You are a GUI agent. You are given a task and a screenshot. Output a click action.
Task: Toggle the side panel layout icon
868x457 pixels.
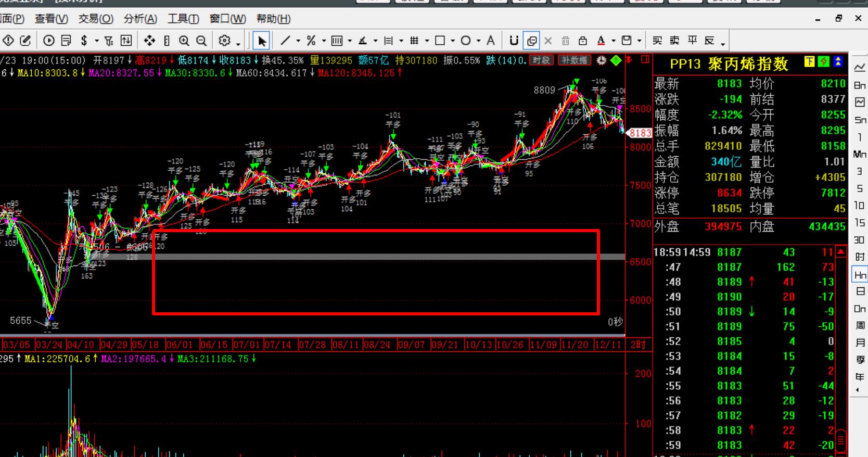(x=645, y=60)
